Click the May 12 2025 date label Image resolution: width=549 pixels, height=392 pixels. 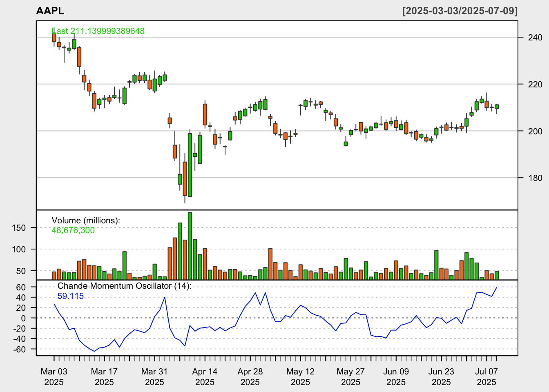(300, 377)
